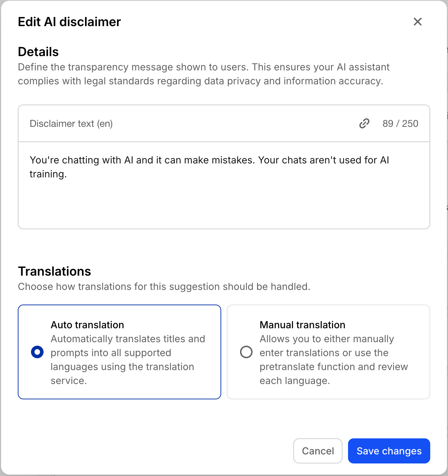
Task: Click the "Choose how translations" helper text
Action: (164, 286)
